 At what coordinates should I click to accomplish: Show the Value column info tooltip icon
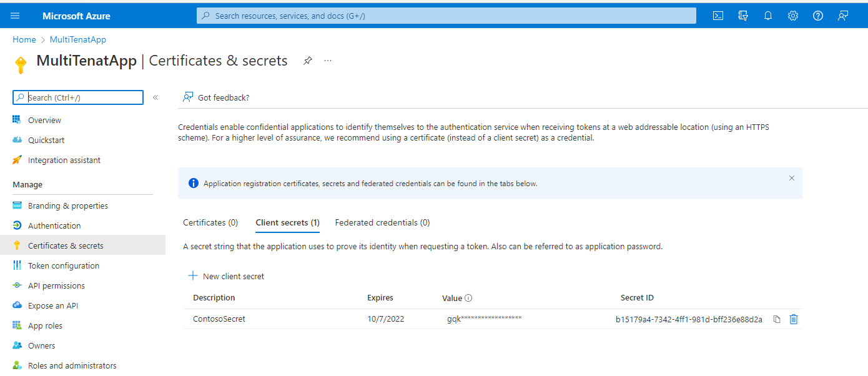pos(468,299)
